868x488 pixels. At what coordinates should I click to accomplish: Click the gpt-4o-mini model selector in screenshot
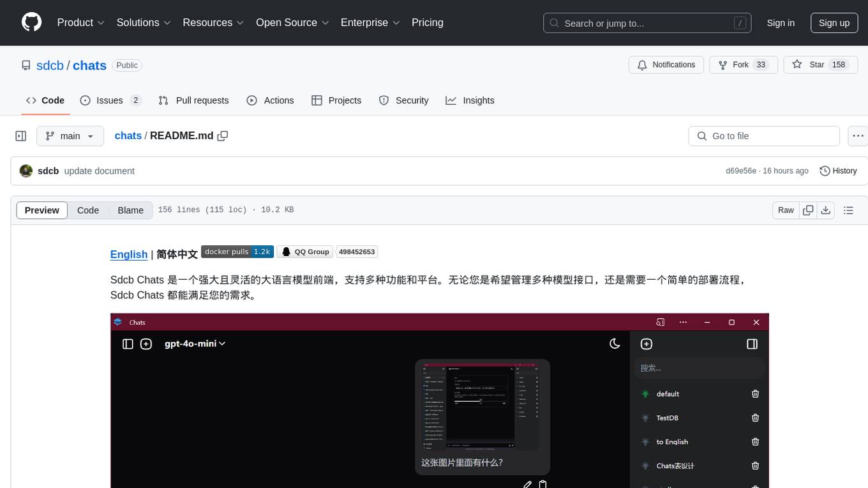click(x=195, y=344)
